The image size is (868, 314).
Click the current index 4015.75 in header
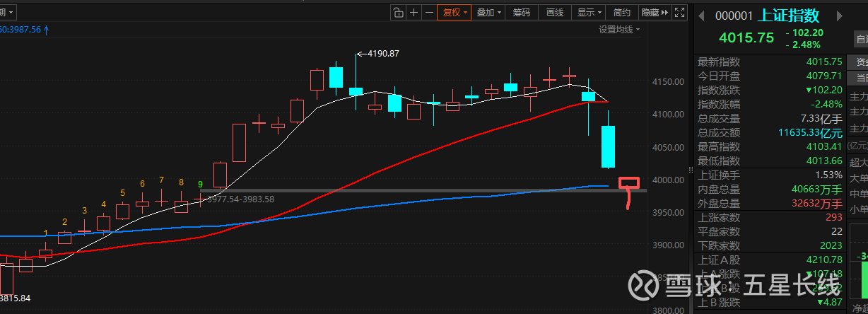coord(746,38)
